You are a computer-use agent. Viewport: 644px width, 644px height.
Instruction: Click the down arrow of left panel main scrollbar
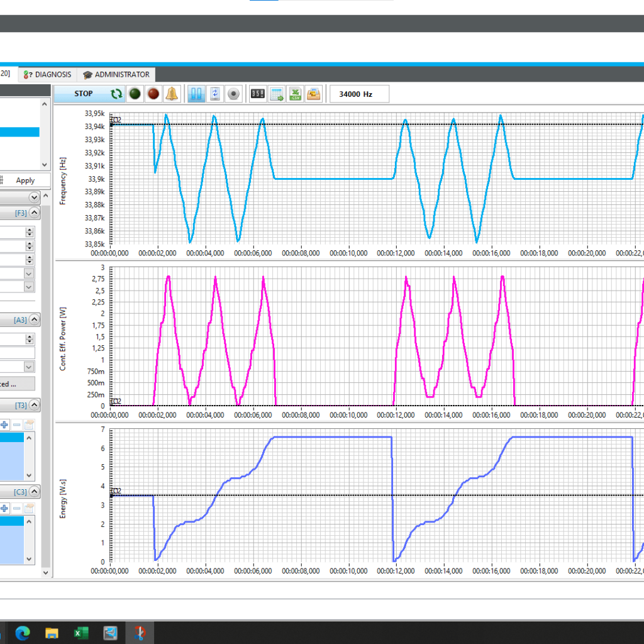(45, 572)
